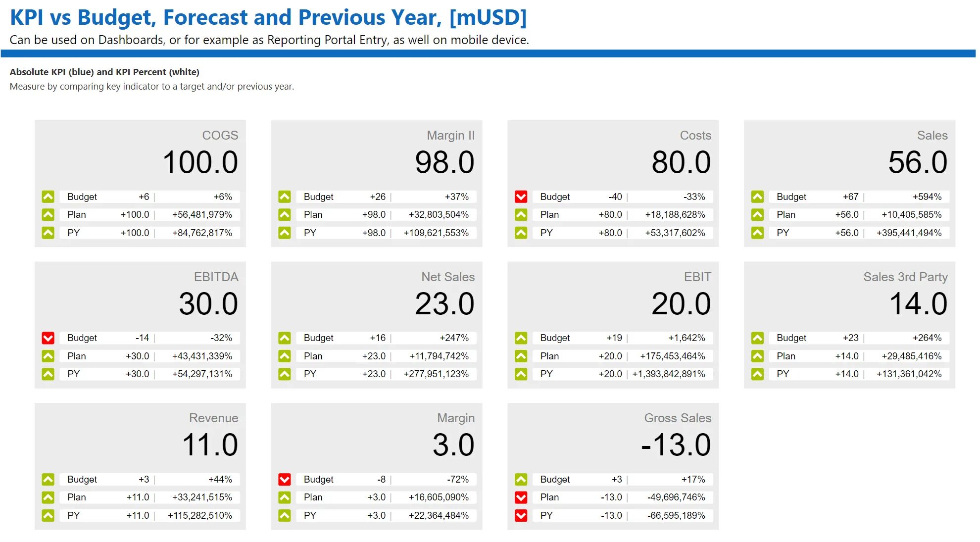980x542 pixels.
Task: Click green up arrow for Revenue Plan
Action: (48, 497)
